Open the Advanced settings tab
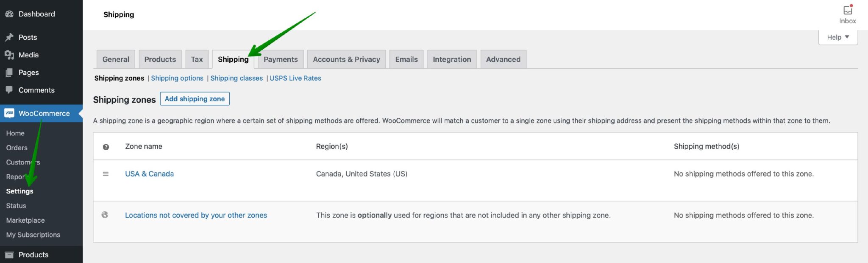The image size is (868, 263). [503, 59]
